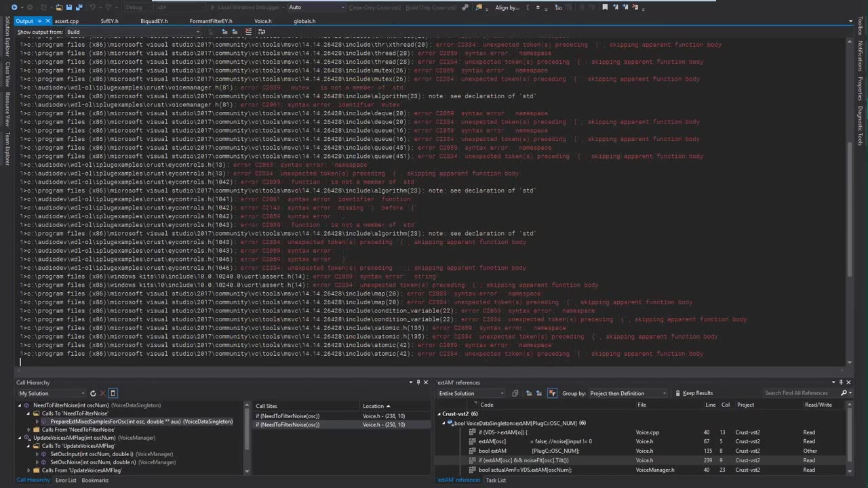This screenshot has width=868, height=488.
Task: Click the Copy icon in references panel
Action: [x=515, y=393]
